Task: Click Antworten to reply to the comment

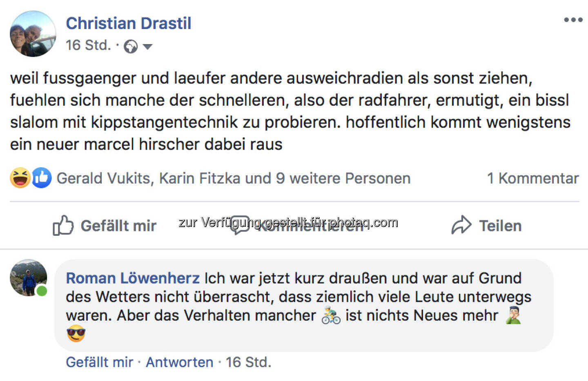Action: (x=179, y=362)
